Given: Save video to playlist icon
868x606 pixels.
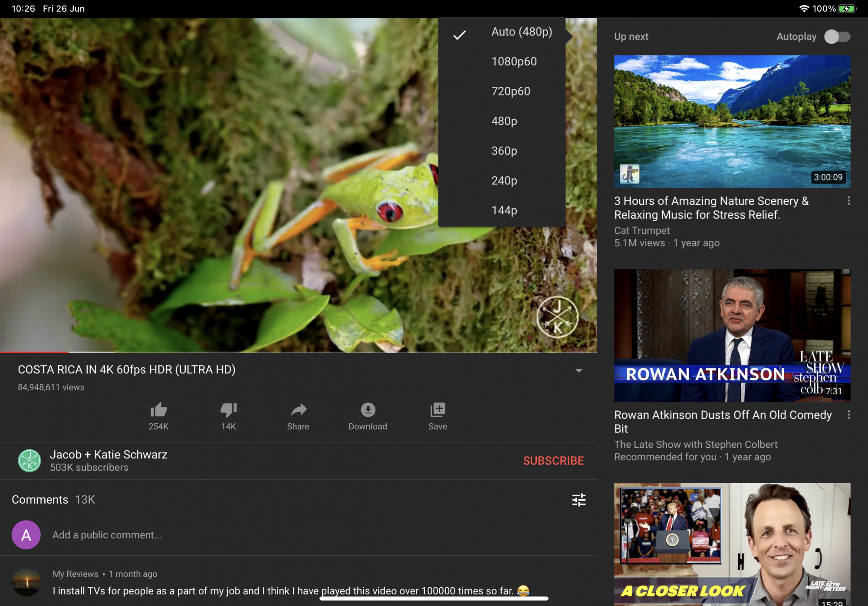Looking at the screenshot, I should click(437, 410).
